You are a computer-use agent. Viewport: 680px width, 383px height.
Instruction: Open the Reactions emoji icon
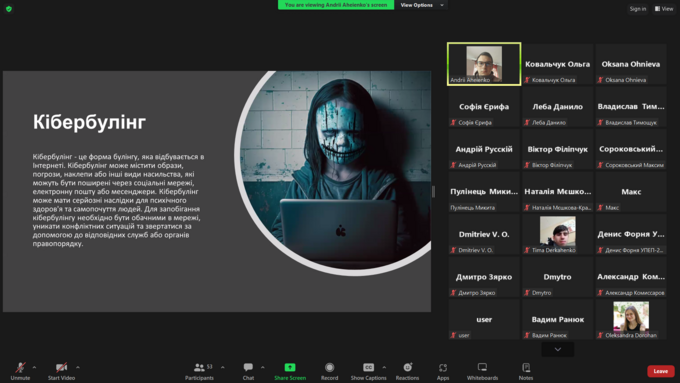pyautogui.click(x=408, y=367)
